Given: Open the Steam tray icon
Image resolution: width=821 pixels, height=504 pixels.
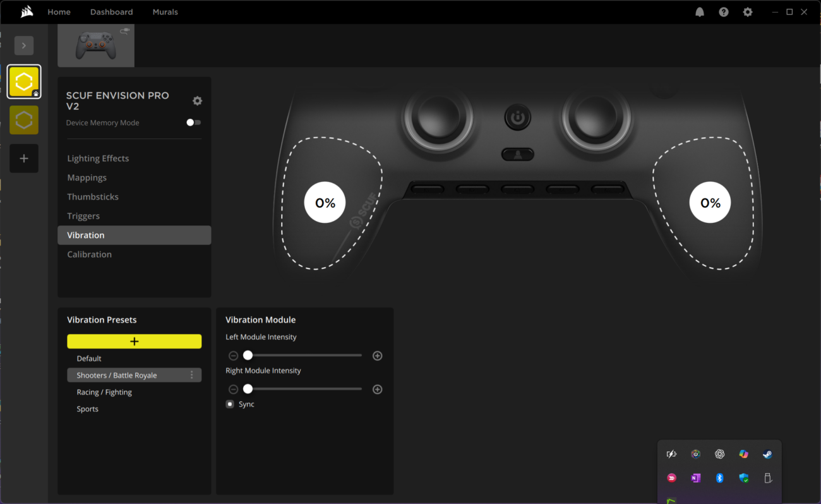Looking at the screenshot, I should (x=767, y=454).
